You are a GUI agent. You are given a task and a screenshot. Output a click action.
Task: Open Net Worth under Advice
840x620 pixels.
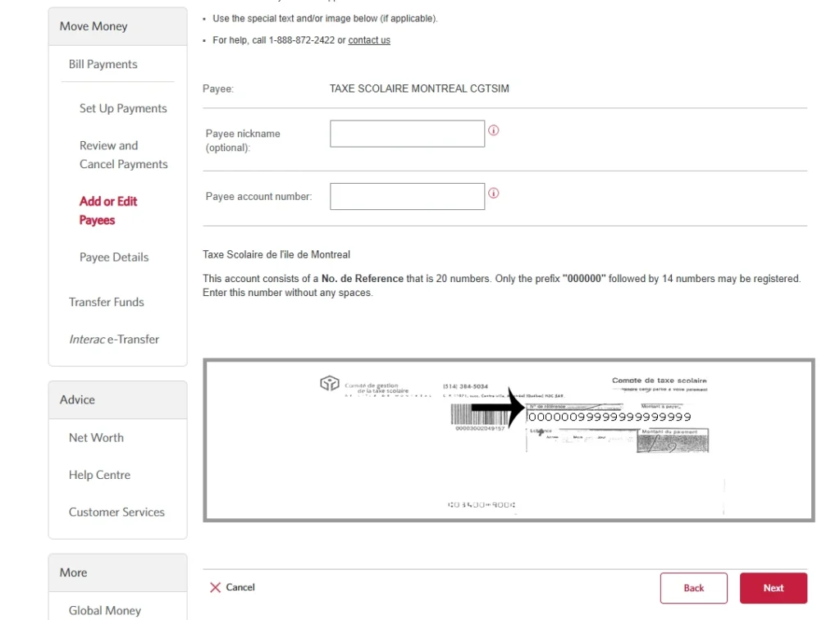[96, 437]
